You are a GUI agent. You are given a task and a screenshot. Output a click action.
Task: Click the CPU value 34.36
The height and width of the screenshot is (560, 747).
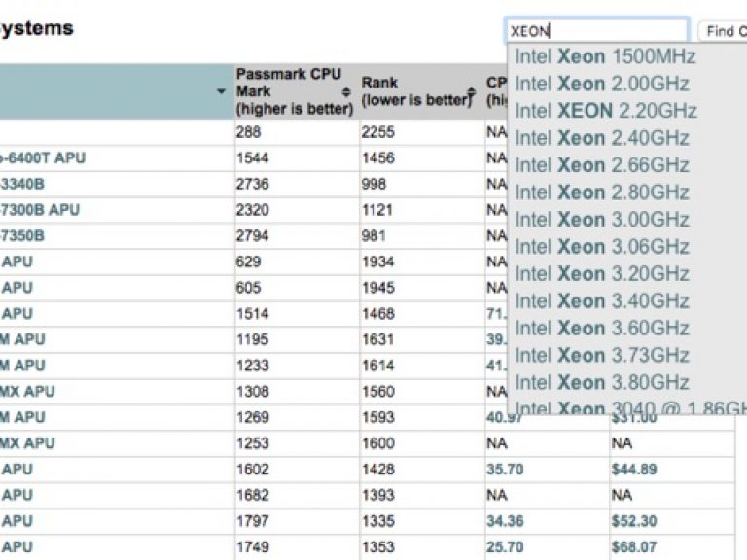click(x=505, y=521)
